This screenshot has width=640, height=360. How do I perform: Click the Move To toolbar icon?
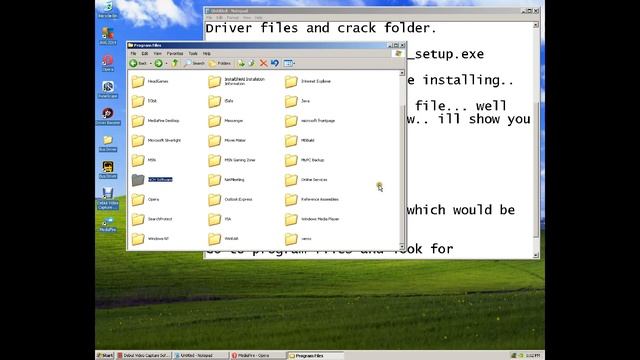(241, 63)
